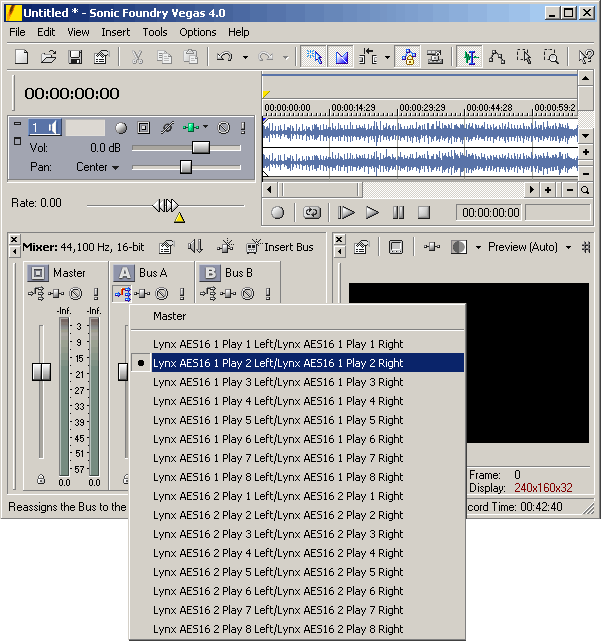Click the New project icon

pos(22,56)
